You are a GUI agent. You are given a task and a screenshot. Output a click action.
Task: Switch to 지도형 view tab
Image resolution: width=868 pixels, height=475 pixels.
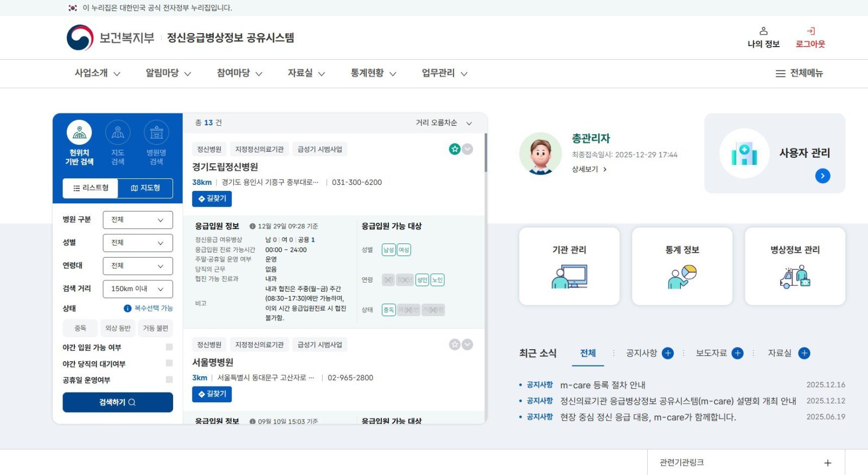pyautogui.click(x=145, y=188)
